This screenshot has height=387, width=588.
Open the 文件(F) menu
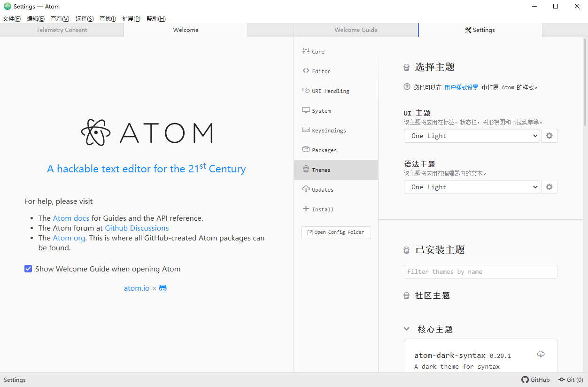pos(12,19)
